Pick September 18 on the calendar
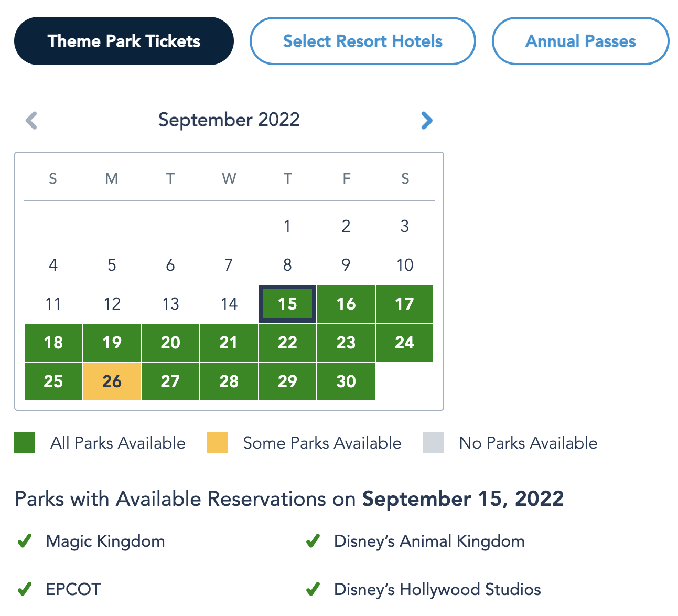This screenshot has height=616, width=678. tap(53, 343)
